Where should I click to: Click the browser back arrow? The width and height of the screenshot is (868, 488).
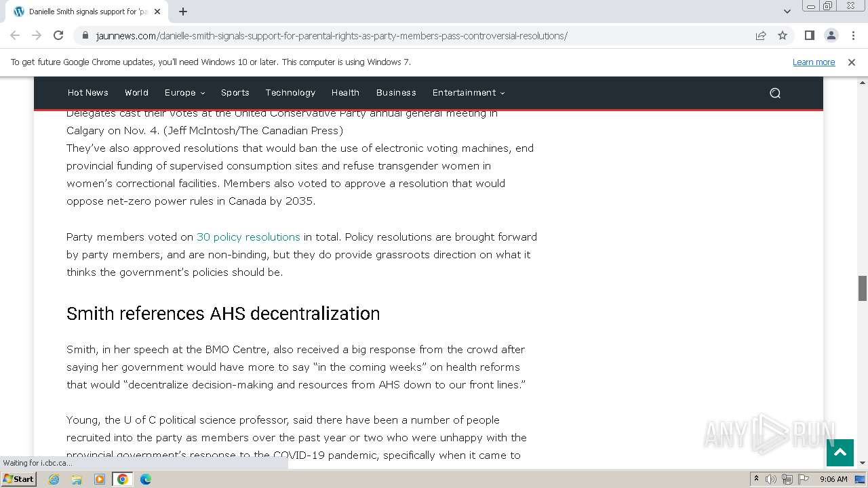[15, 35]
